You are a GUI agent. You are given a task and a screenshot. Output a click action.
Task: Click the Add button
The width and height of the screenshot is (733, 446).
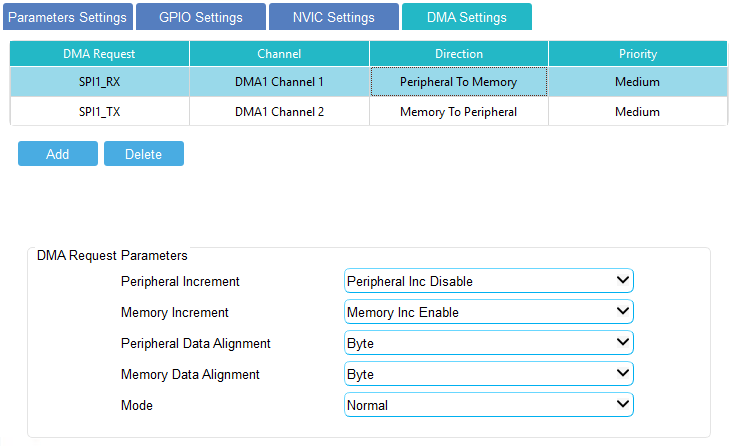[x=57, y=153]
